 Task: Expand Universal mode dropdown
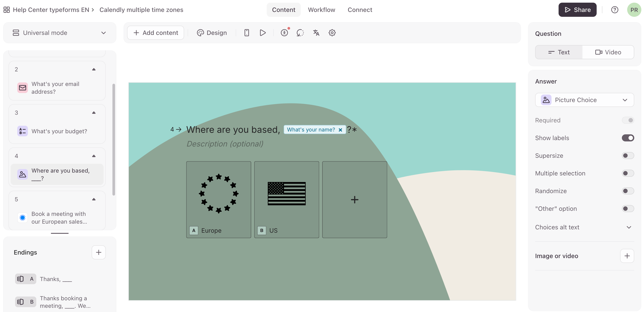[x=60, y=33]
